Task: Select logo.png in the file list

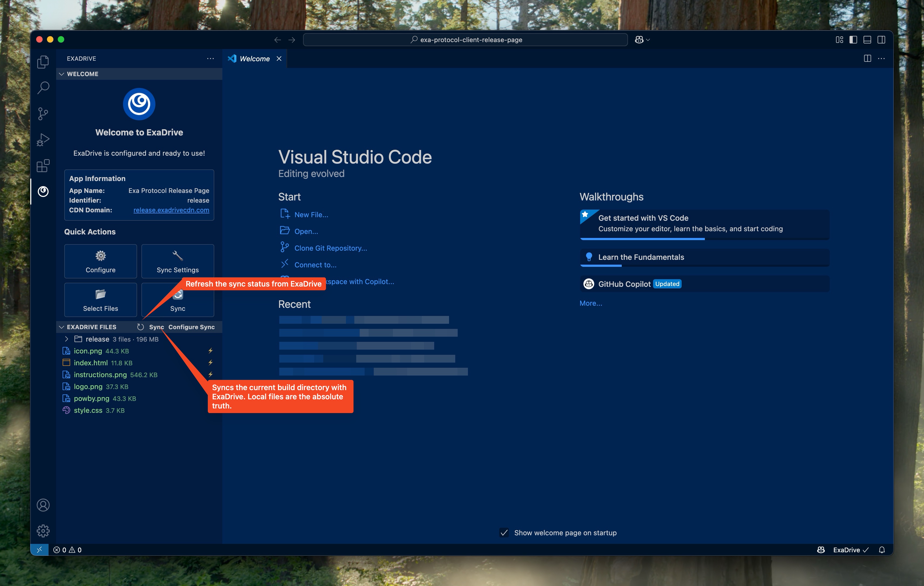Action: pos(139,387)
